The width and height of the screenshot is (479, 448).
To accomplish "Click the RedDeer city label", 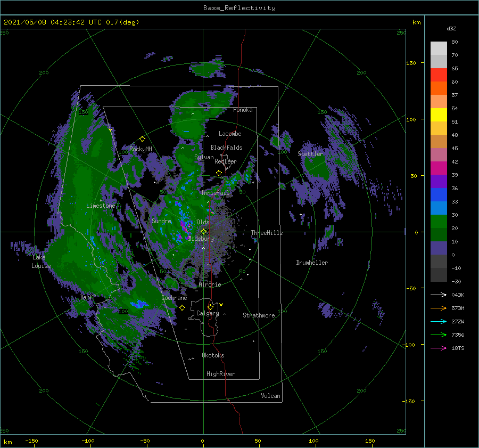I will [x=226, y=161].
